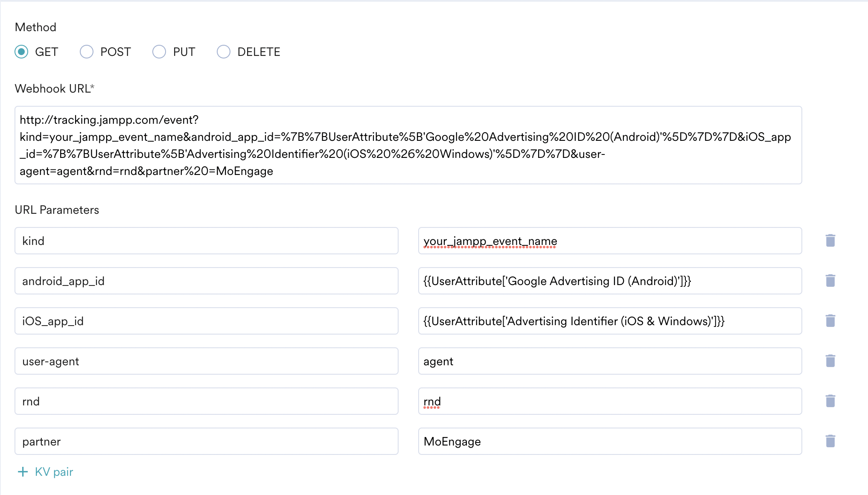868x495 pixels.
Task: Focus the iOS_app_id key field
Action: 207,321
